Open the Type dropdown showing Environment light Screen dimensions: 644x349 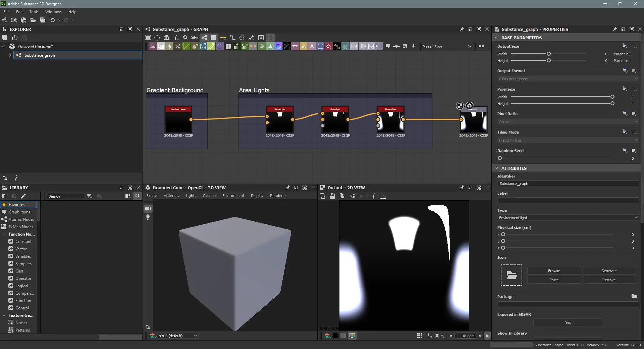pyautogui.click(x=568, y=218)
